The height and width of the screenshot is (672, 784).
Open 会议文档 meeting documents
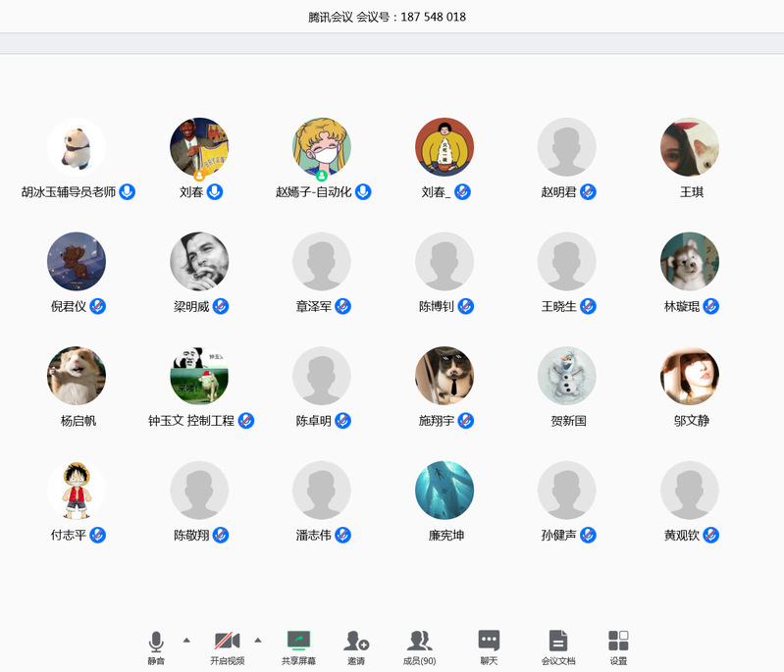tap(558, 642)
